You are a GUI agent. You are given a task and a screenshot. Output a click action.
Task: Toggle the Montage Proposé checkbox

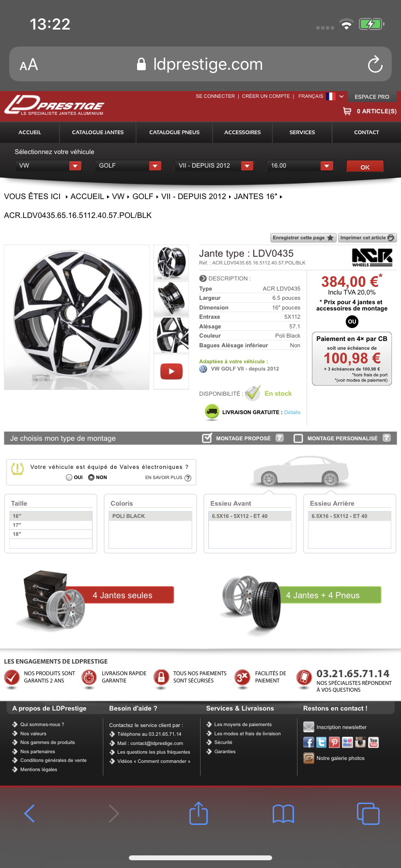(207, 438)
